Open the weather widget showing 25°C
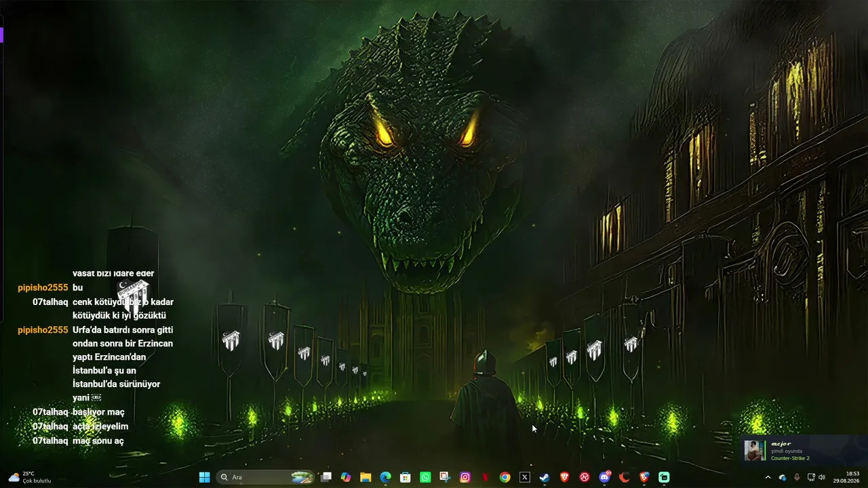This screenshot has width=868, height=488. pos(29,477)
